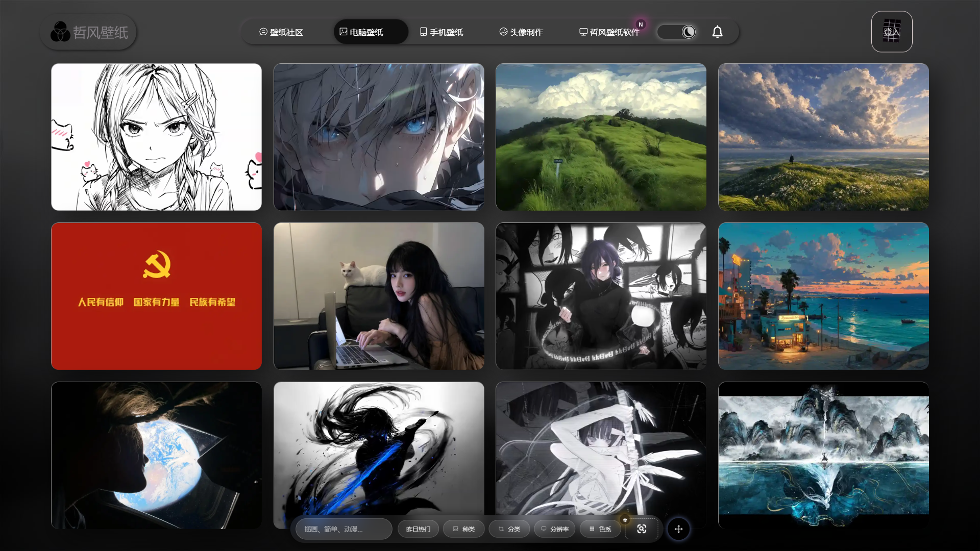
Task: Click the image search scan icon
Action: (642, 529)
